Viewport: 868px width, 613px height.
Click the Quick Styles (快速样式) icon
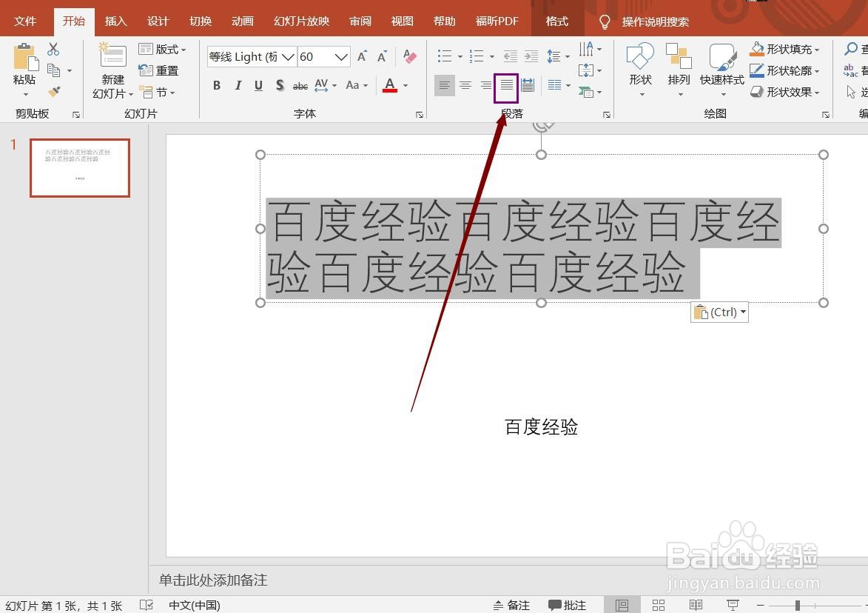click(x=722, y=57)
